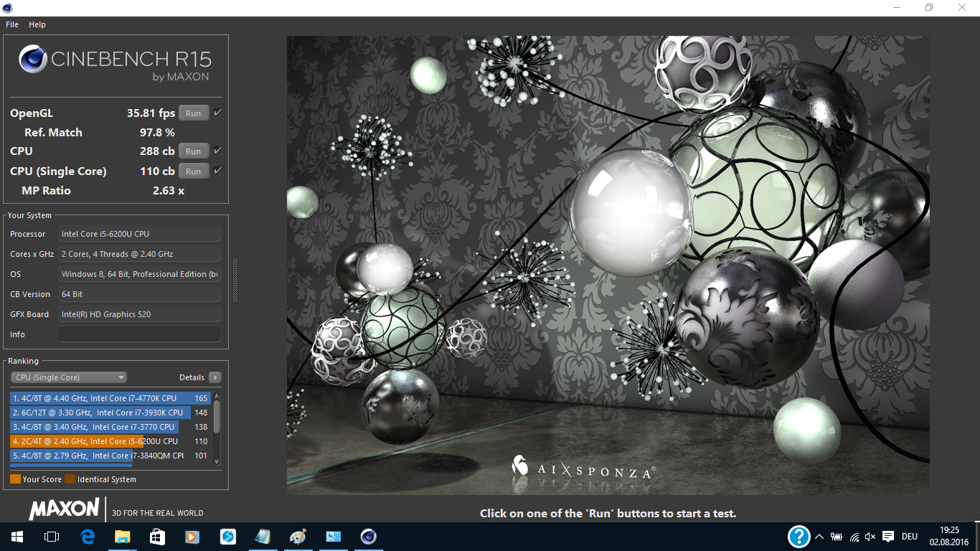Expand ranking Details arrow button
The image size is (980, 551).
point(215,377)
